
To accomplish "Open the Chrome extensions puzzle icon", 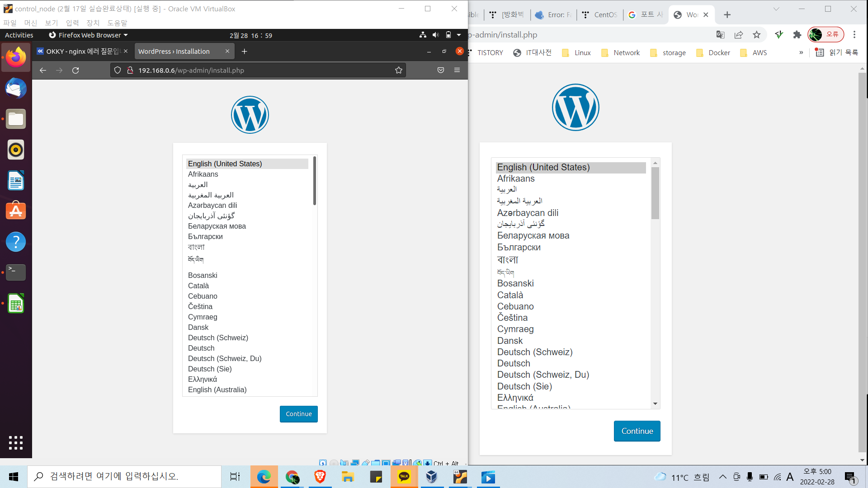I will (797, 35).
